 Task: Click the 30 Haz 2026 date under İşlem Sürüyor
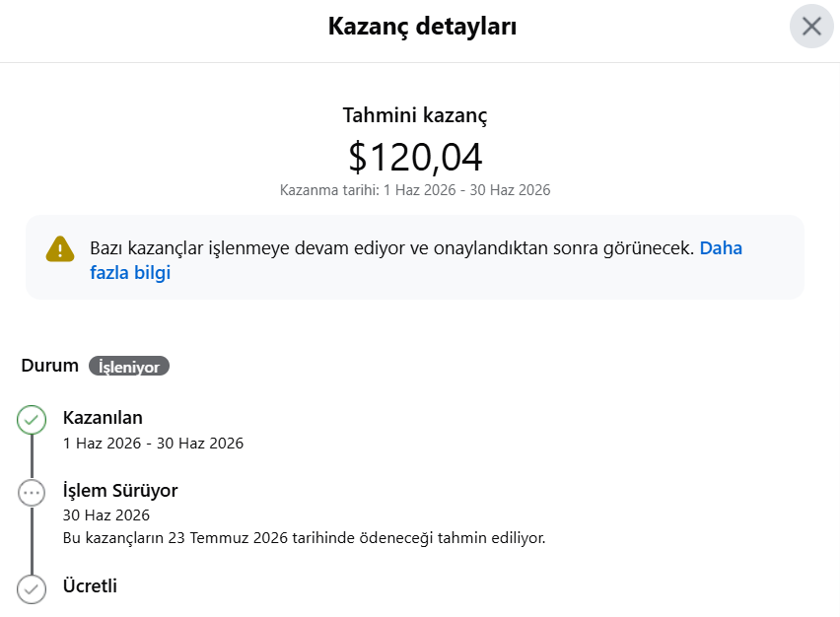[x=106, y=515]
